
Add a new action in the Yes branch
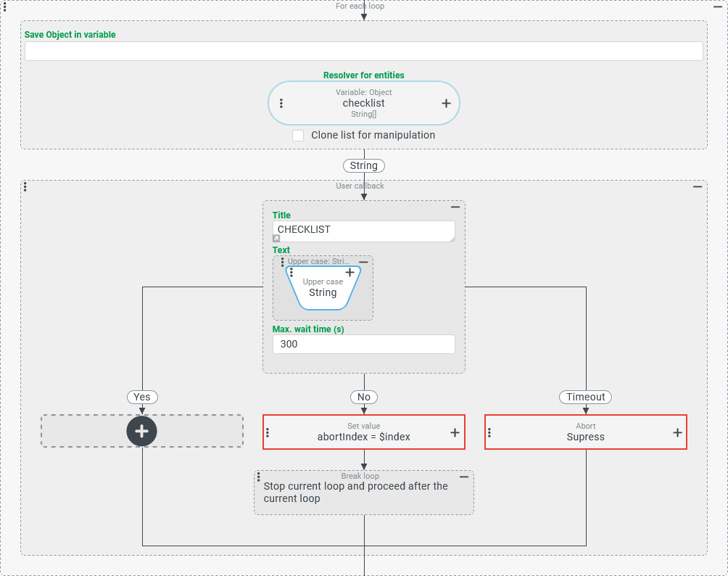coord(141,431)
